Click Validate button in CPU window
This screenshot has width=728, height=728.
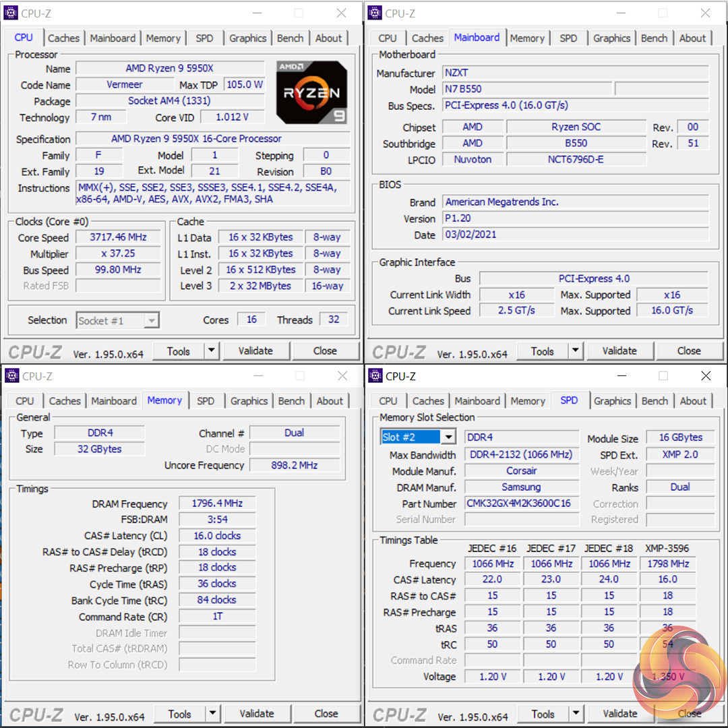point(256,351)
